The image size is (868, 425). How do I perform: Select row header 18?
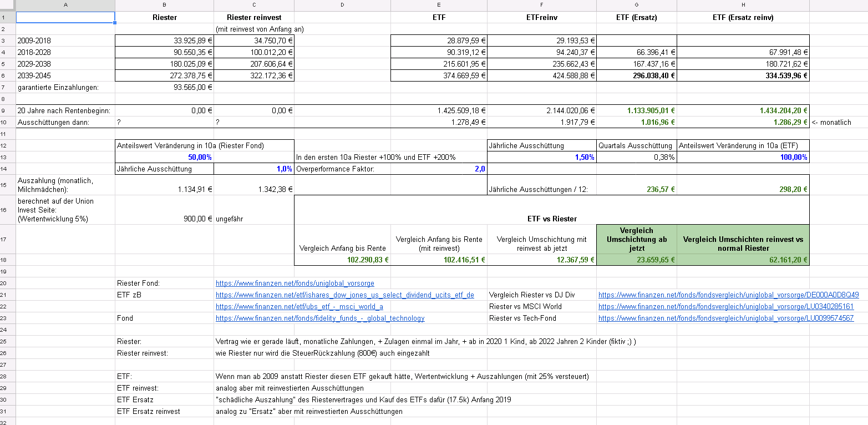[7, 260]
